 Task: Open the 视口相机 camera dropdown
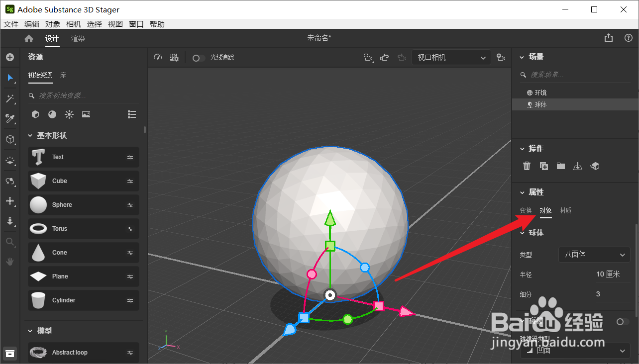(451, 58)
